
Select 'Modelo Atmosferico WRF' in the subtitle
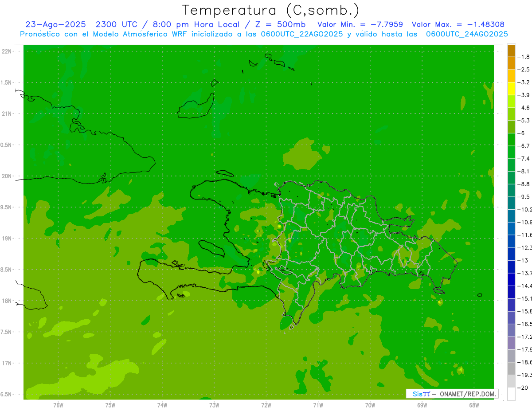click(139, 34)
